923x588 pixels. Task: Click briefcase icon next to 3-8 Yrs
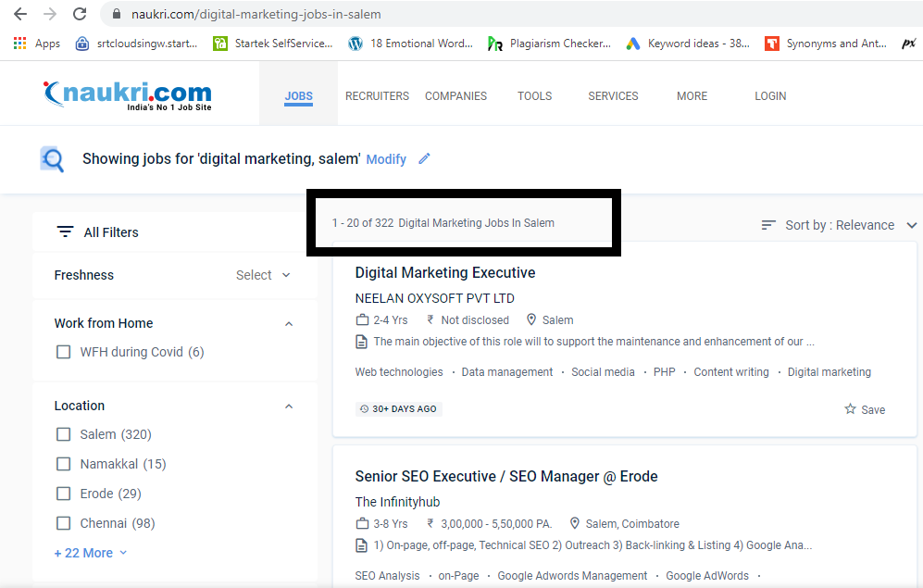coord(362,523)
